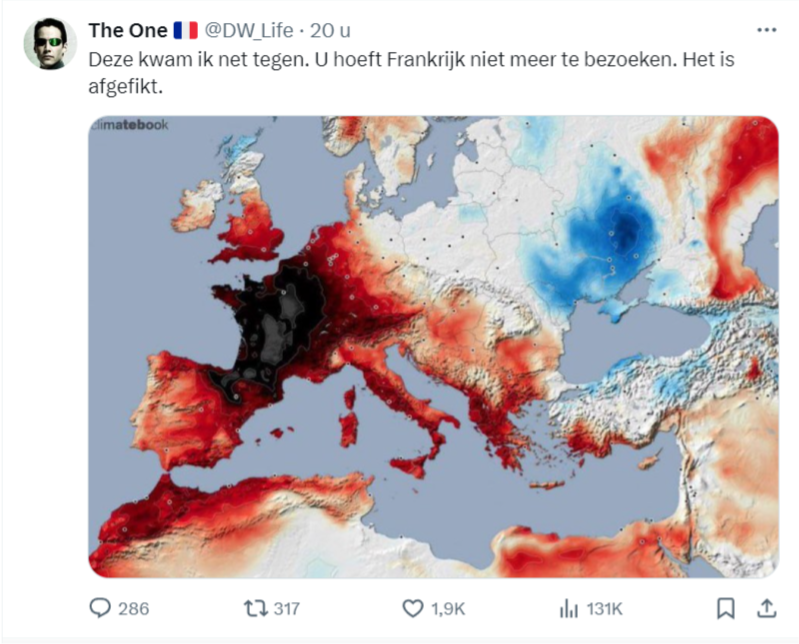Click the climatebook watermark on the map
The width and height of the screenshot is (799, 644).
click(x=128, y=125)
